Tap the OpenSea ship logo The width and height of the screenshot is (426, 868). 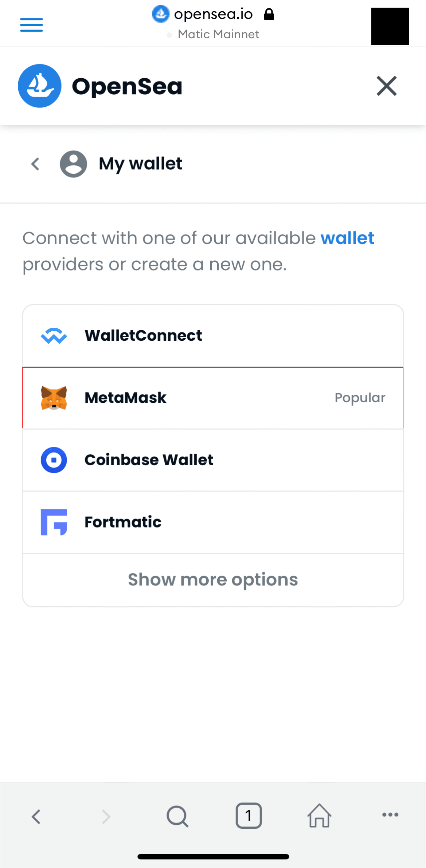[x=40, y=86]
